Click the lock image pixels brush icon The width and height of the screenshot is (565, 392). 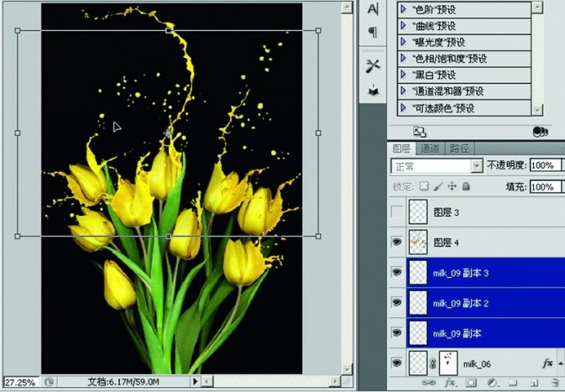click(x=437, y=186)
